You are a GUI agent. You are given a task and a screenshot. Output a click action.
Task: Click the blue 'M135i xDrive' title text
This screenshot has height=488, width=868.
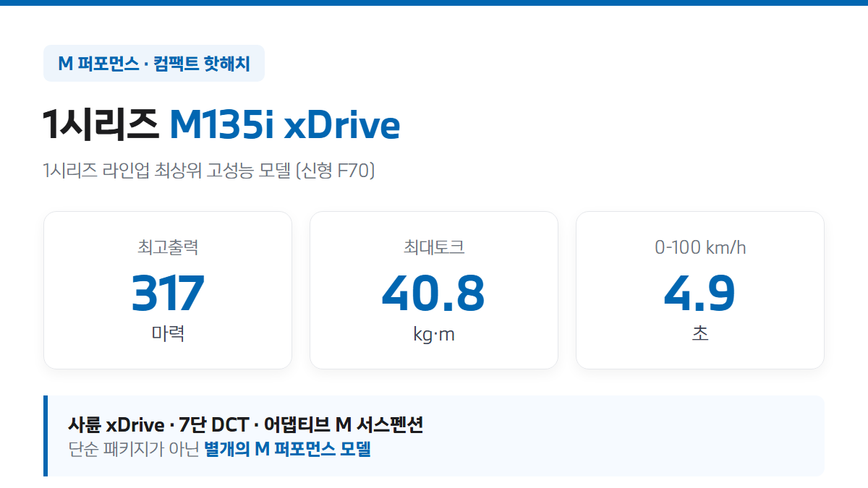pos(284,125)
